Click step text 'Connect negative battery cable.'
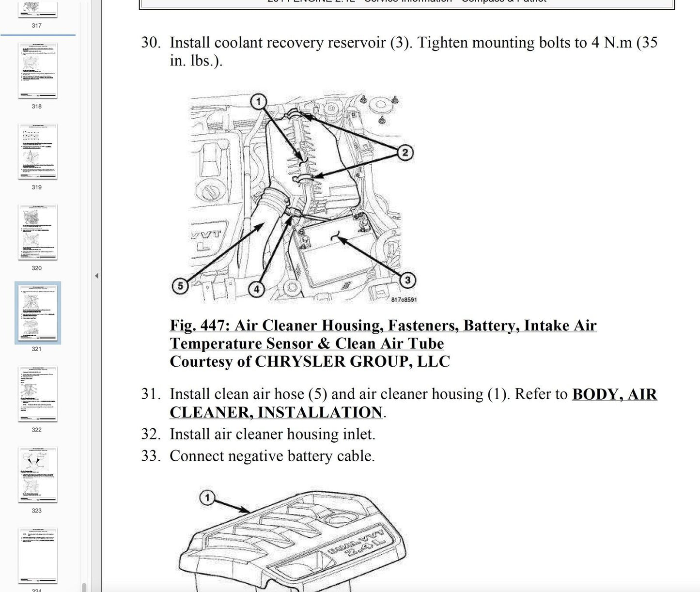 [272, 456]
